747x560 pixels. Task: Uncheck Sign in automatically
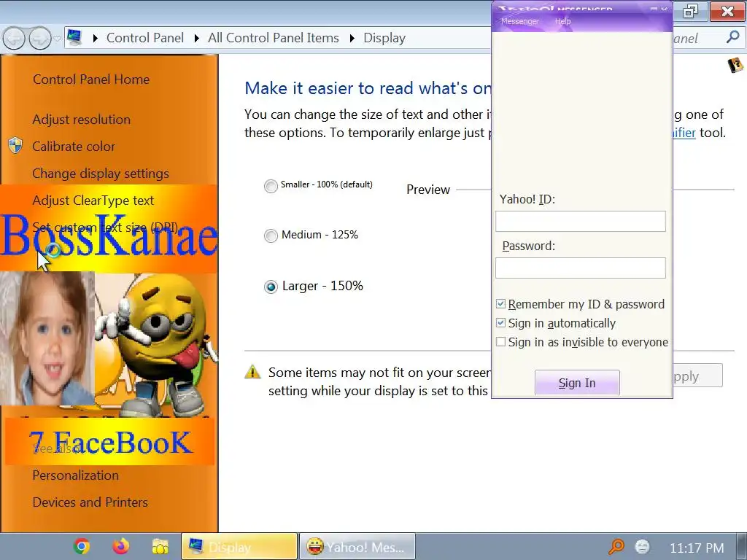pyautogui.click(x=500, y=323)
